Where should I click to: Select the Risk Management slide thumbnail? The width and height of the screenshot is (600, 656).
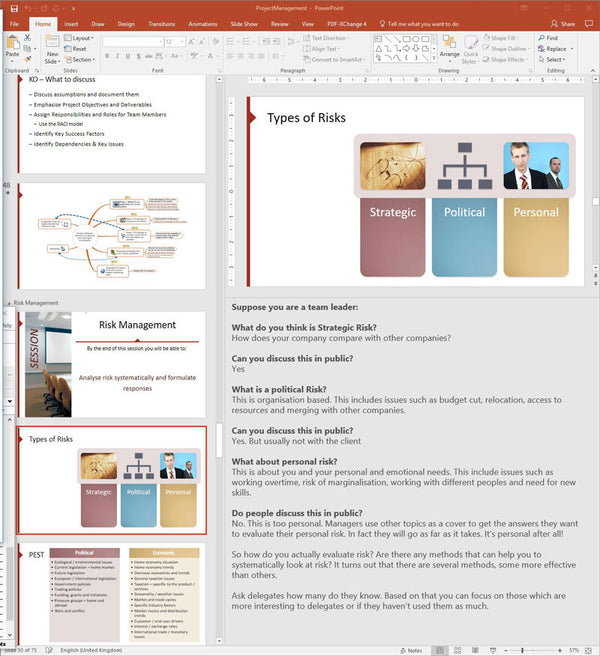click(x=112, y=364)
